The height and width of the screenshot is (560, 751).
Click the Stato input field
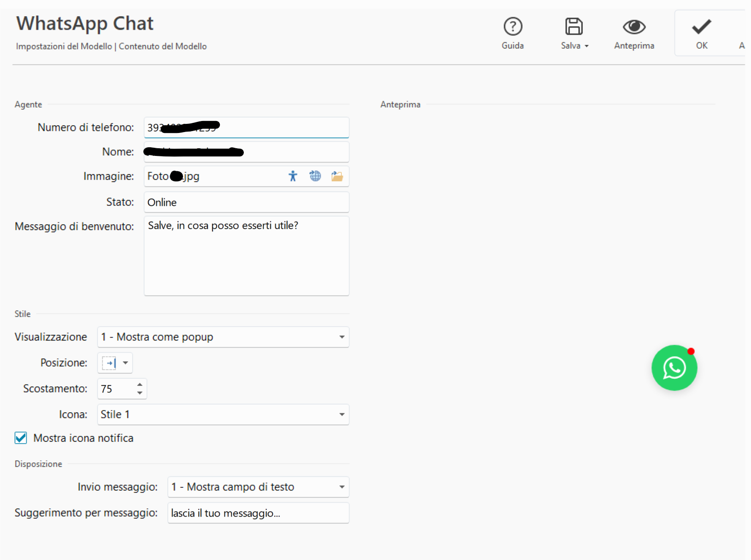tap(246, 202)
